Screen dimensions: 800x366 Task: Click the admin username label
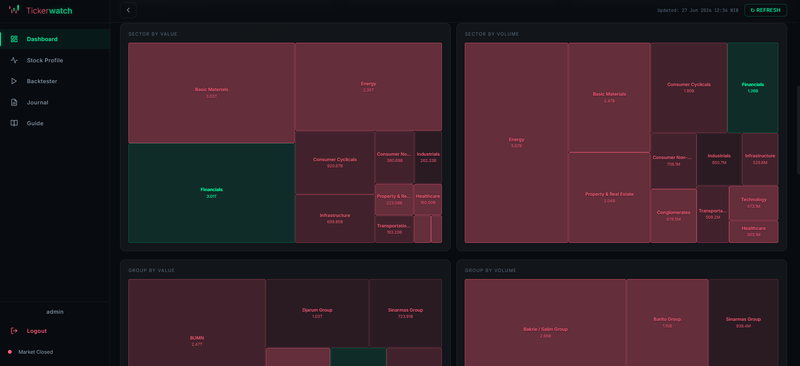55,311
